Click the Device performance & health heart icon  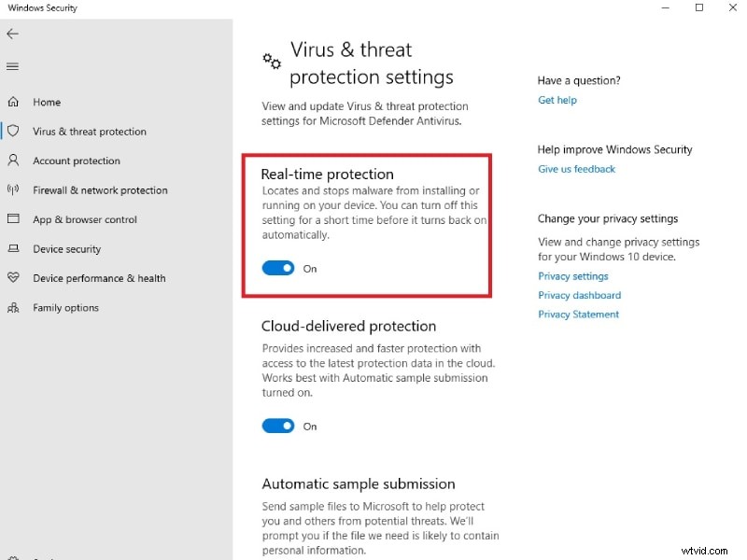13,278
